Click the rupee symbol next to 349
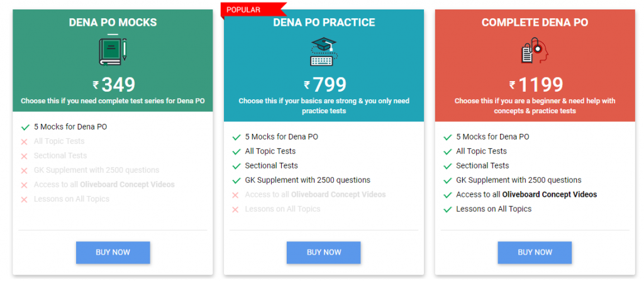Screen dimensions: 644x281 96,85
